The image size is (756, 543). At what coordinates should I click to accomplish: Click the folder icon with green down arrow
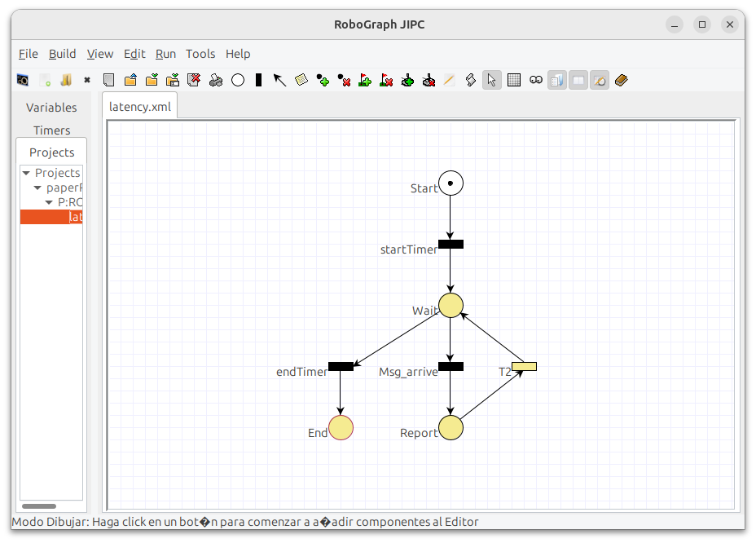152,80
